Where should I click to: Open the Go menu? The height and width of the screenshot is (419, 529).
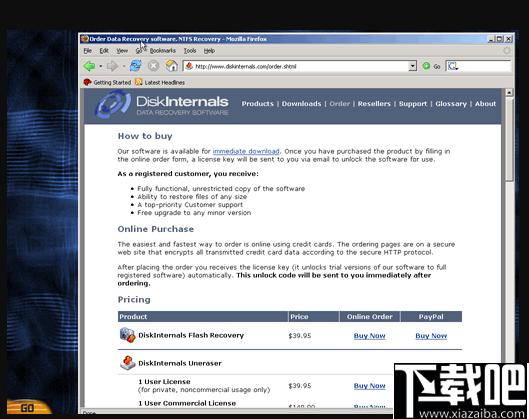point(139,51)
